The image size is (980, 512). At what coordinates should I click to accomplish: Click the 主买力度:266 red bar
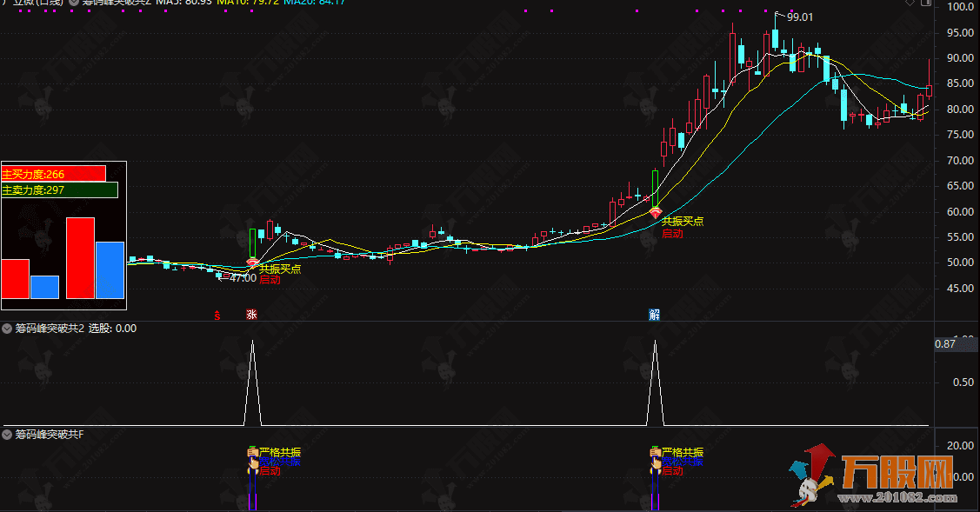pos(53,174)
